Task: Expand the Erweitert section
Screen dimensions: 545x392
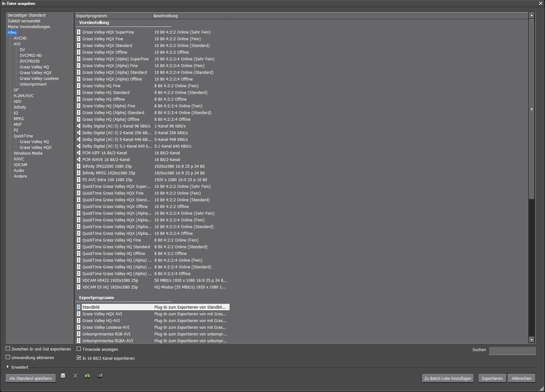Action: [x=8, y=367]
